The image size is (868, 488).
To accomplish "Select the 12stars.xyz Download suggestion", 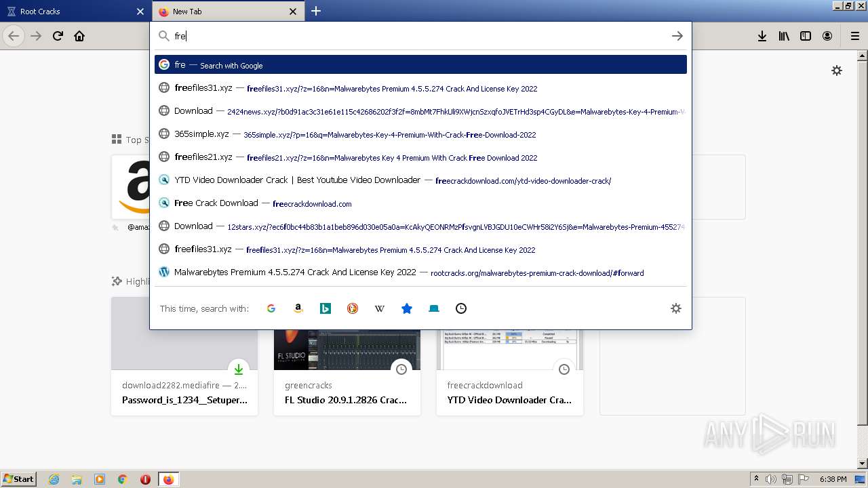I will (x=420, y=226).
